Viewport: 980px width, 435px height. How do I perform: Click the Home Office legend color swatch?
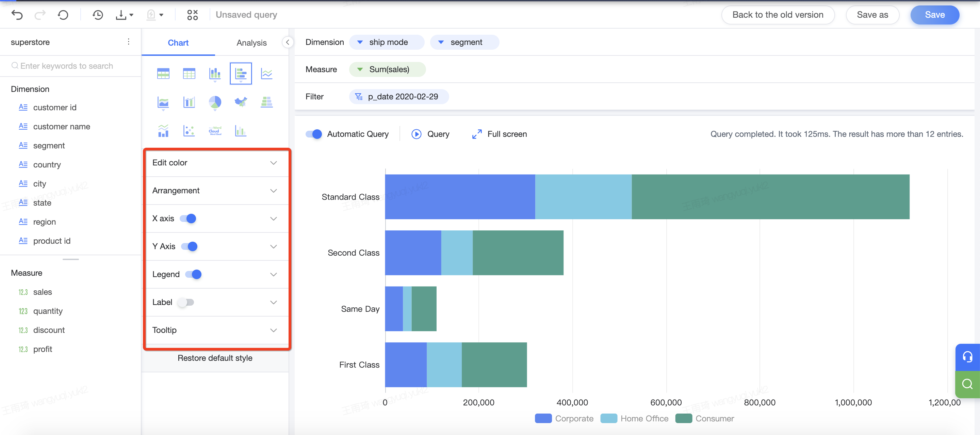[x=609, y=419]
